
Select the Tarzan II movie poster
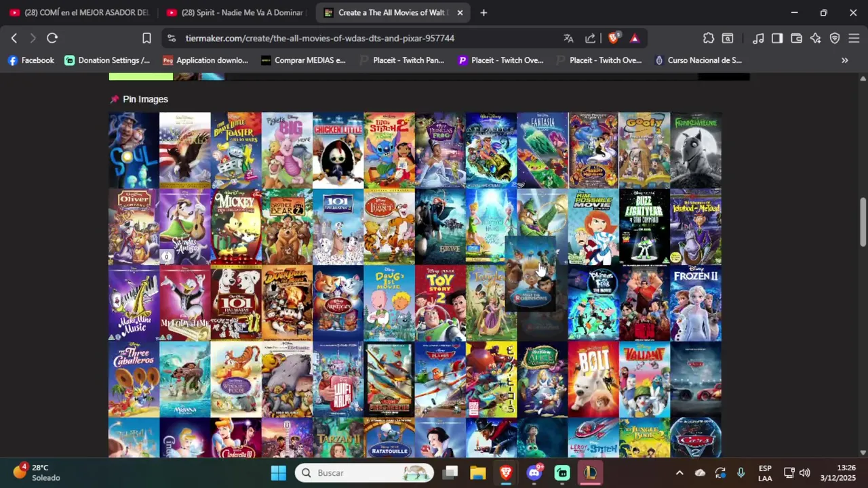338,438
